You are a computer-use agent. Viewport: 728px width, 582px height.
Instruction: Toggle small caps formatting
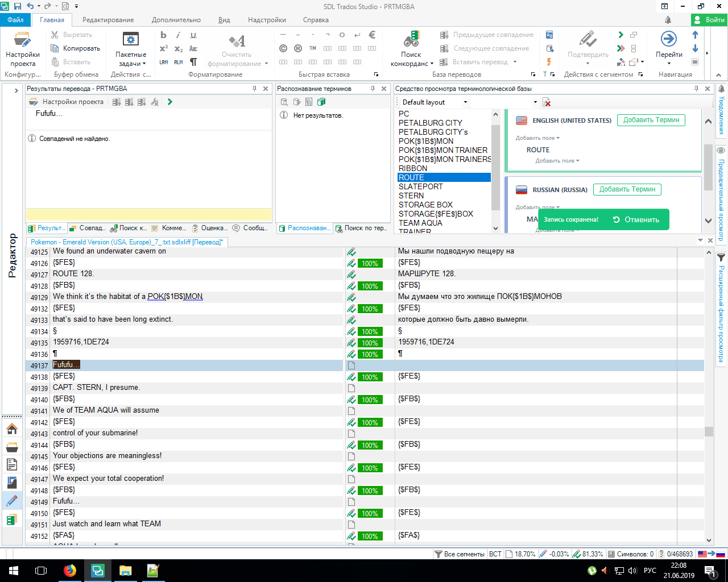pyautogui.click(x=193, y=48)
